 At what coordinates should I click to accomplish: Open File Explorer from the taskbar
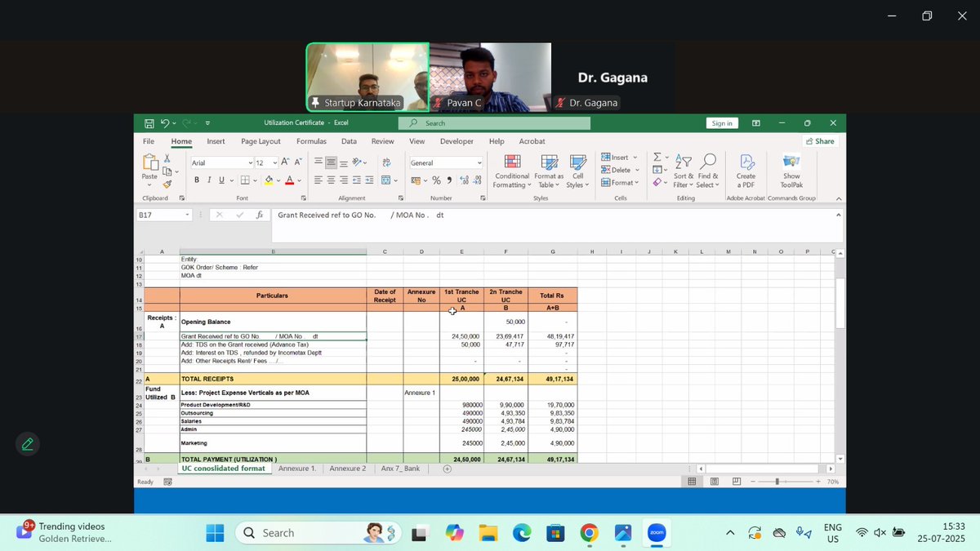pyautogui.click(x=488, y=533)
